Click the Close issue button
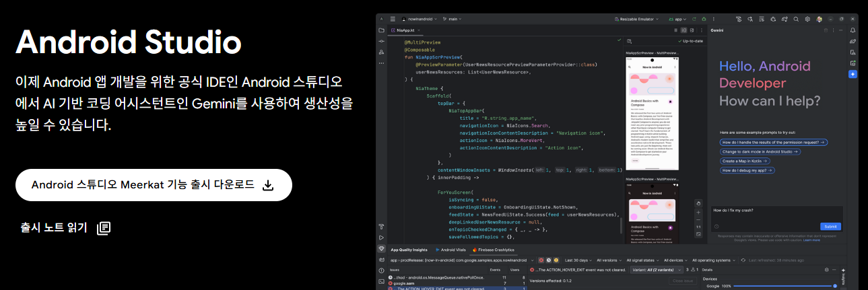The width and height of the screenshot is (868, 290). tap(683, 281)
